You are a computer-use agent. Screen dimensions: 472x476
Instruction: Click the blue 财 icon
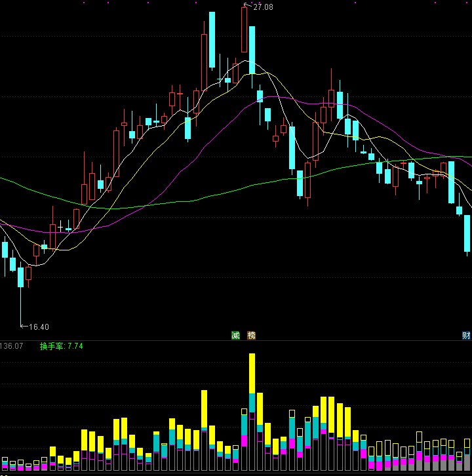[x=466, y=335]
